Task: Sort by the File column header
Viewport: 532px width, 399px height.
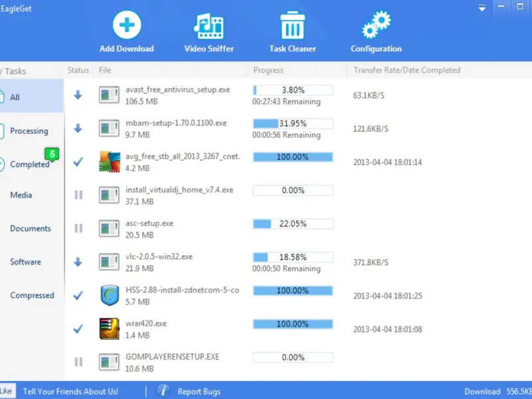Action: pyautogui.click(x=105, y=70)
